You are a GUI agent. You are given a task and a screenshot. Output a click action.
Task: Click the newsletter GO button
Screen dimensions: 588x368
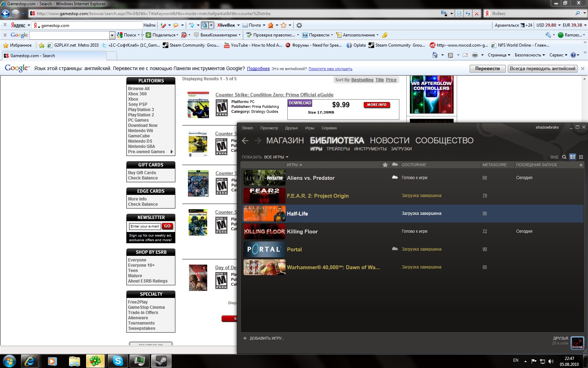point(167,226)
